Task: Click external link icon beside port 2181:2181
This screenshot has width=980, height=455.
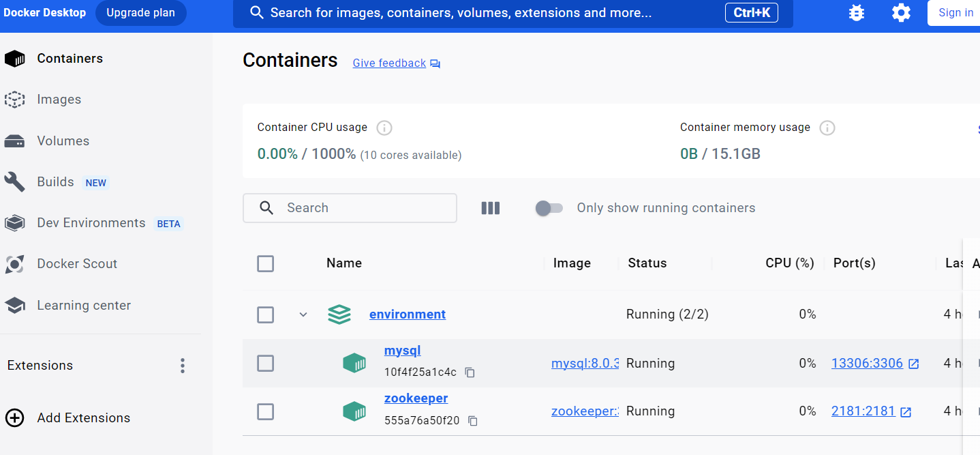Action: point(906,412)
